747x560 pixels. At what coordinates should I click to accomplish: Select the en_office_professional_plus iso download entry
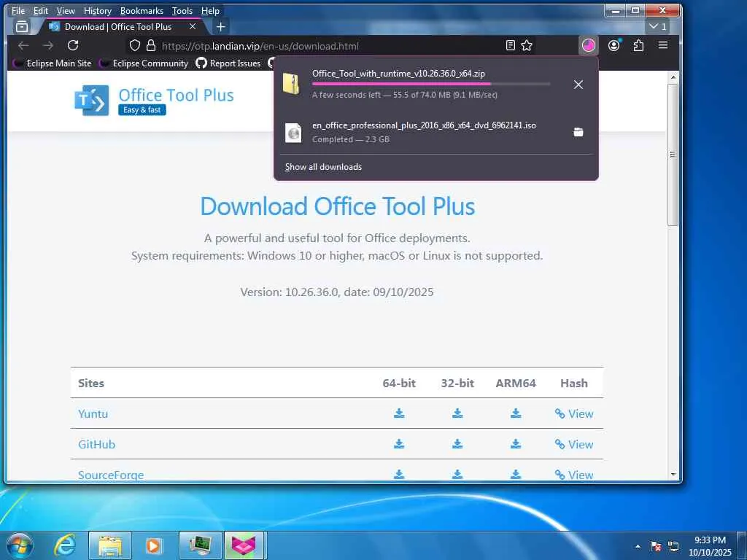coord(424,132)
